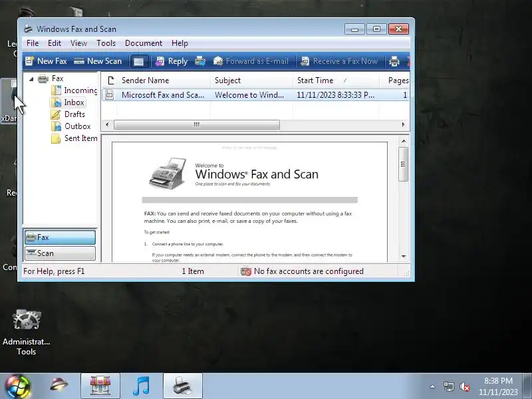Toggle the preview pane toolbar icon
Image resolution: width=532 pixels, height=399 pixels.
(x=139, y=61)
